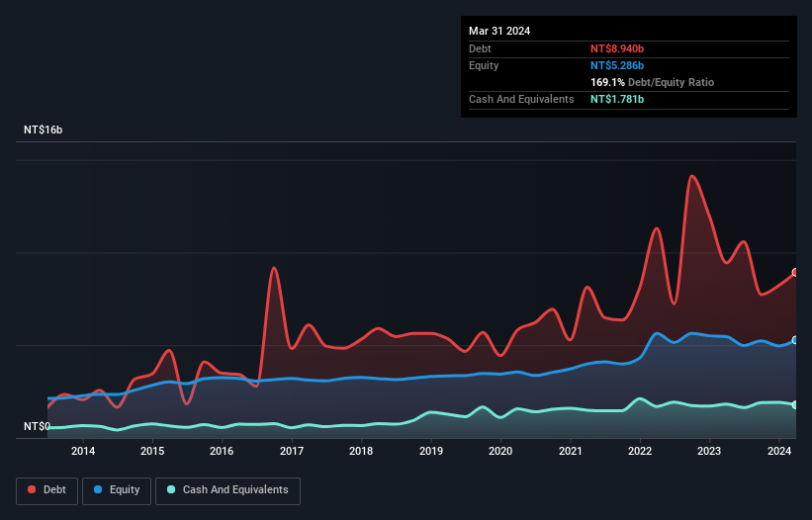This screenshot has height=520, width=812.
Task: Click the 2019 axis label
Action: click(431, 451)
